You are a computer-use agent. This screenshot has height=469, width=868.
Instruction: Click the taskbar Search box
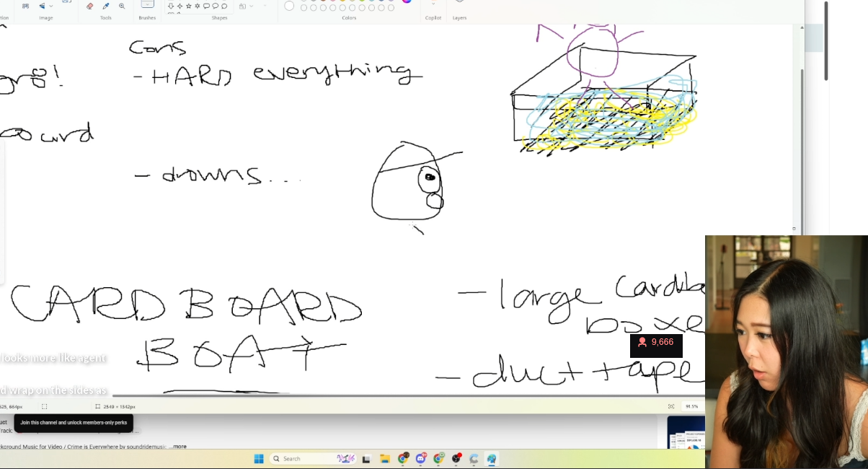[x=313, y=458]
